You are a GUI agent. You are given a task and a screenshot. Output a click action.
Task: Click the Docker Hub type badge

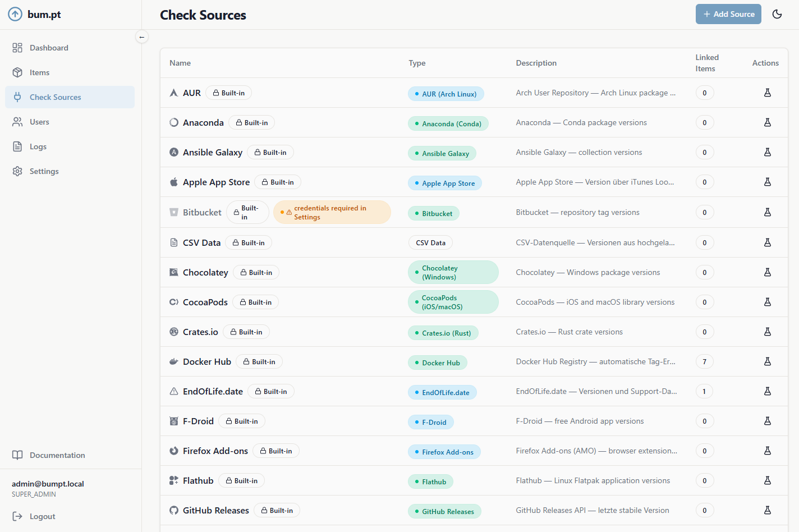[438, 363]
